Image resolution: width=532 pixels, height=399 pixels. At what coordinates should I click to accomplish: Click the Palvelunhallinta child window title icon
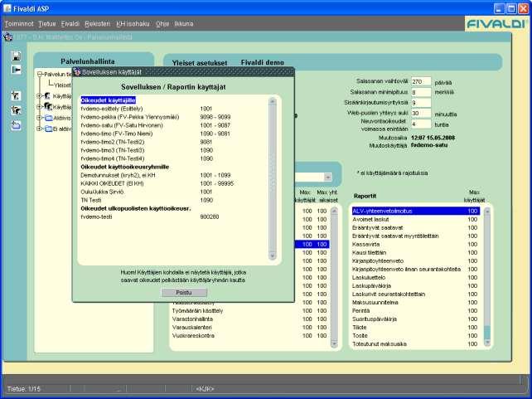8,37
